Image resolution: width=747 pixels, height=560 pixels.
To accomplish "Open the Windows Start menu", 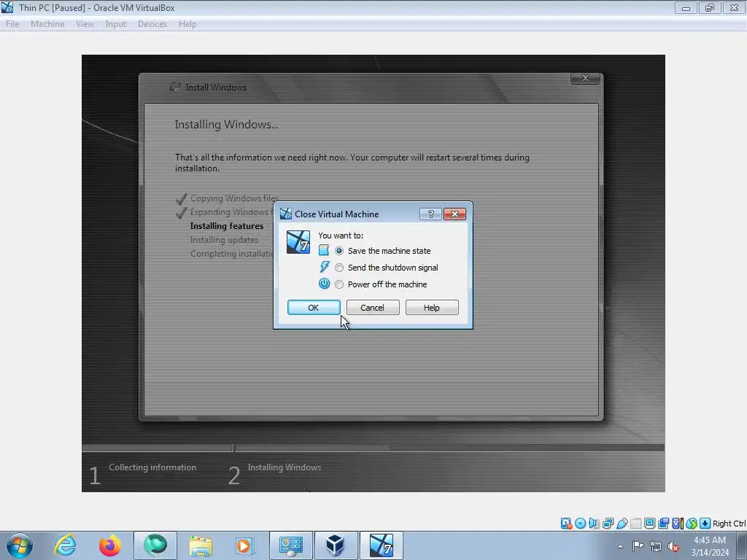I will [x=20, y=545].
